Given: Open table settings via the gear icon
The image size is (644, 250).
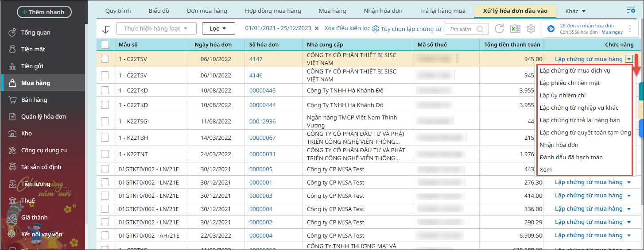Looking at the screenshot, I should [x=531, y=29].
